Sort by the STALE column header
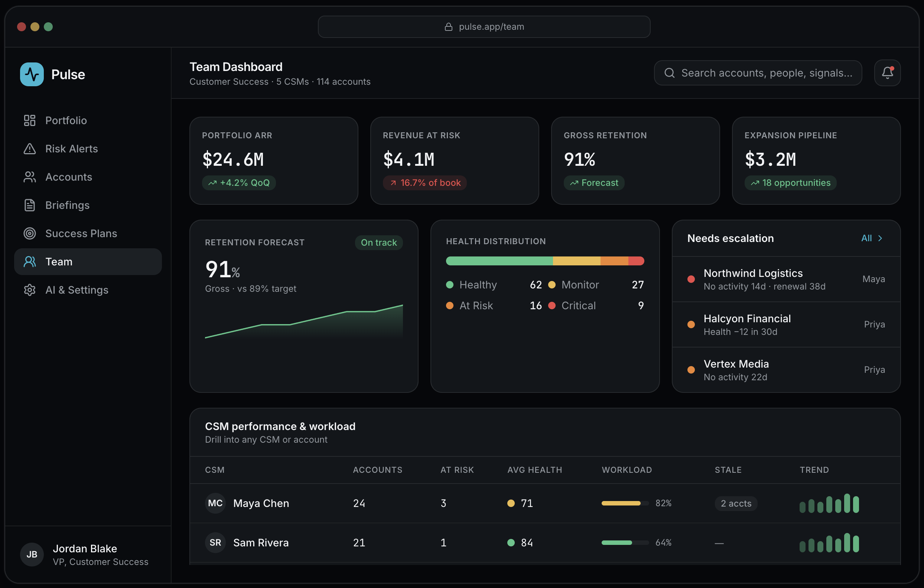The image size is (924, 588). click(728, 470)
